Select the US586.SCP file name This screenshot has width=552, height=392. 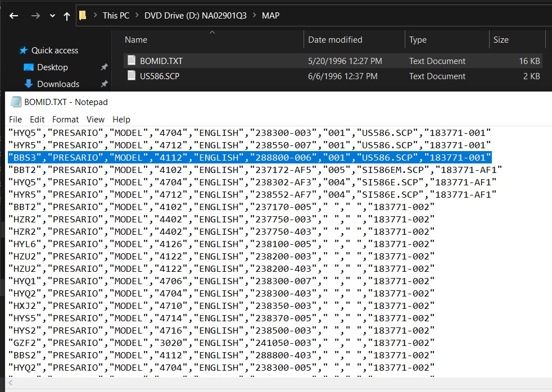click(160, 76)
